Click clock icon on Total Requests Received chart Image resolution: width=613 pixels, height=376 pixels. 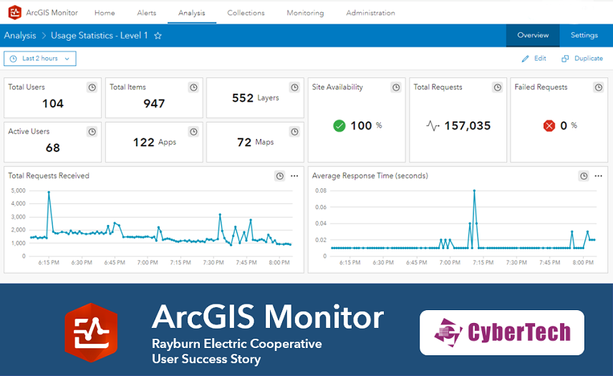coord(280,176)
